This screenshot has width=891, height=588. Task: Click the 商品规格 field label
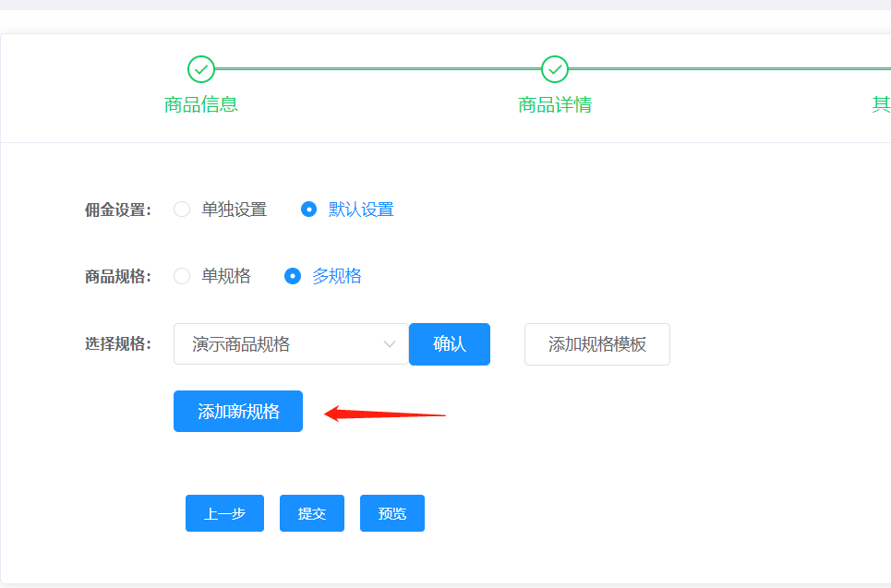tap(117, 276)
